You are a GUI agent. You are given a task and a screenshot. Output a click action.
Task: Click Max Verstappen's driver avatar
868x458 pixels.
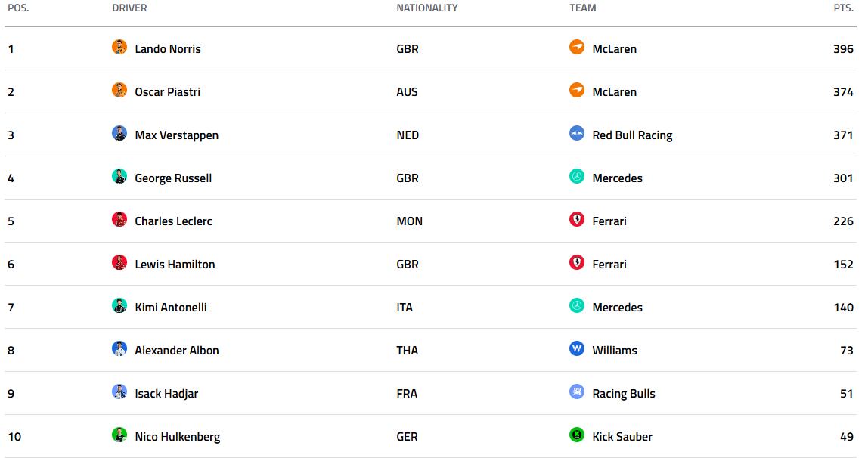point(119,134)
